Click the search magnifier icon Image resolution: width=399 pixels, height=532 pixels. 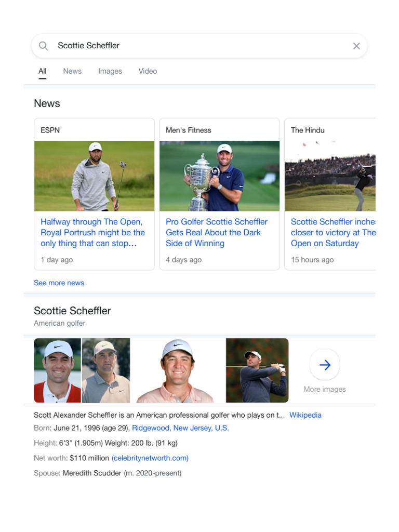click(x=44, y=46)
